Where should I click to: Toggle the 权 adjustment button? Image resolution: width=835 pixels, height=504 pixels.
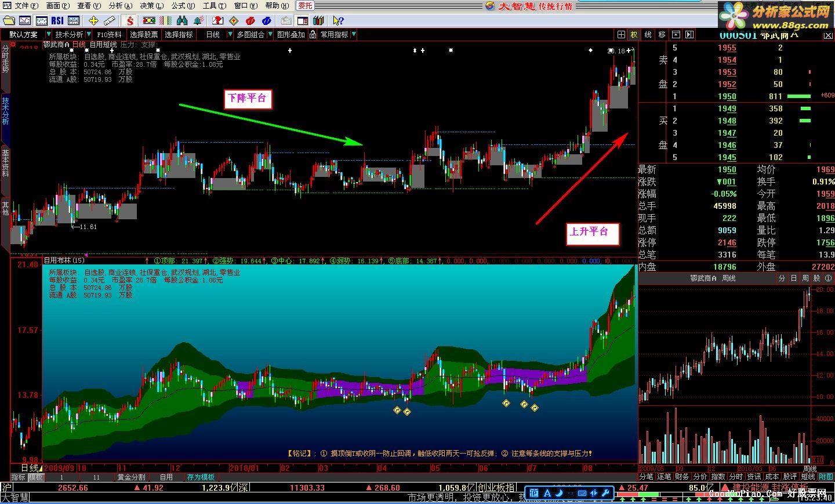[x=634, y=35]
